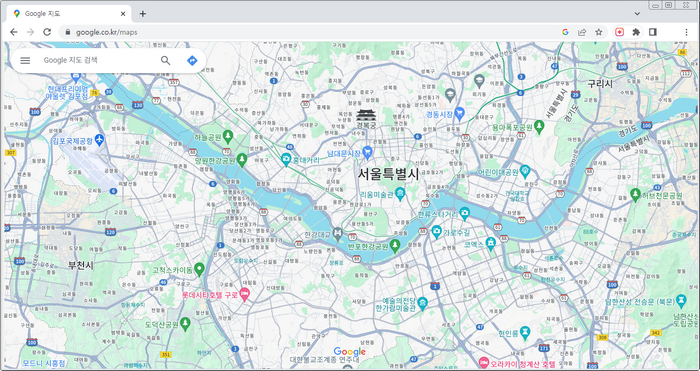
Task: Open the red extension icon in toolbar
Action: pos(619,32)
